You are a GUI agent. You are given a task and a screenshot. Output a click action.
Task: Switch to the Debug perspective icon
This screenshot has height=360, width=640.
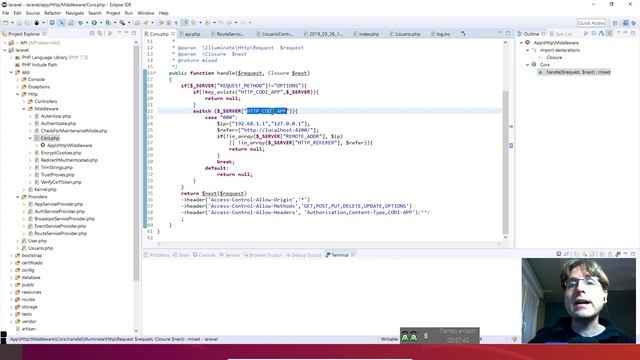633,23
